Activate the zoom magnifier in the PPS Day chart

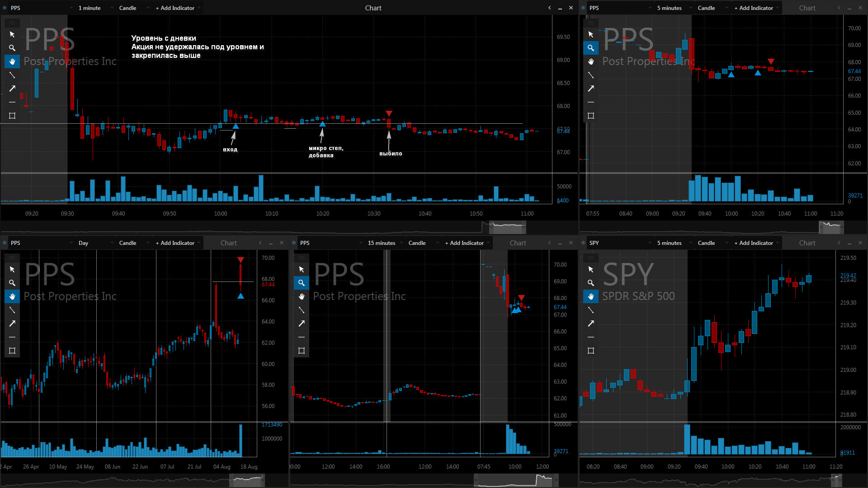(x=12, y=283)
